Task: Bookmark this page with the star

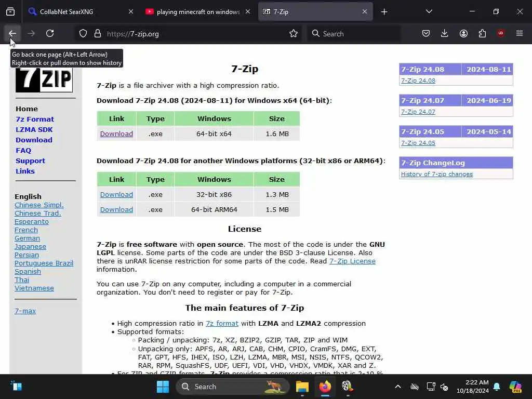Action: (x=294, y=34)
